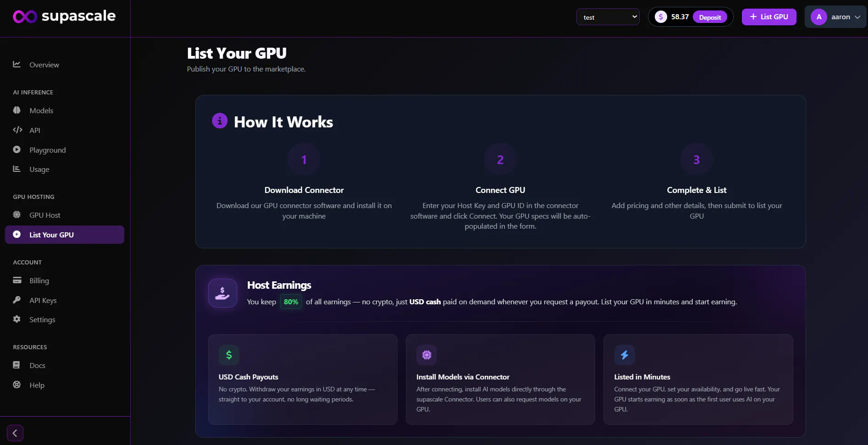Click the info icon beside How It Works
The height and width of the screenshot is (445, 868).
220,121
